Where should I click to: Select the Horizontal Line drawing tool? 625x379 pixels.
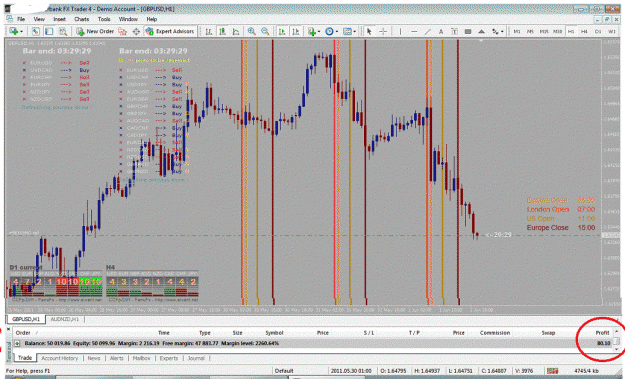pos(414,31)
